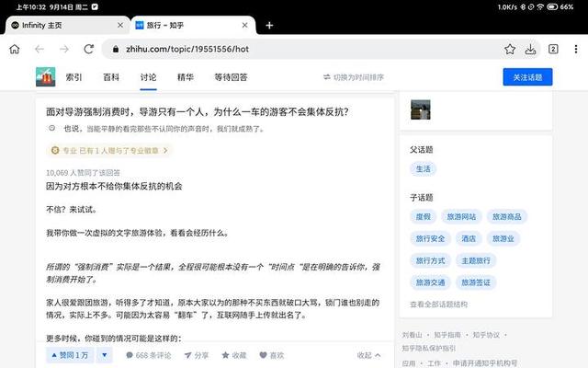
Task: Open a new tab with plus icon
Action: 269,26
